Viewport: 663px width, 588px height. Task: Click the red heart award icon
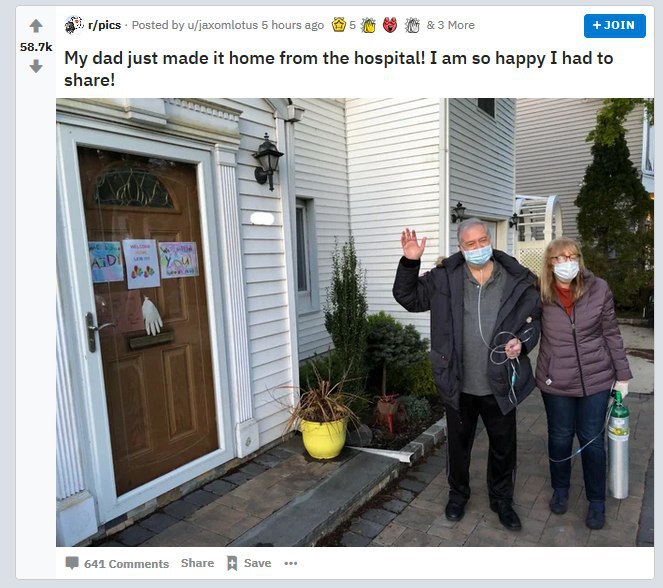point(390,25)
